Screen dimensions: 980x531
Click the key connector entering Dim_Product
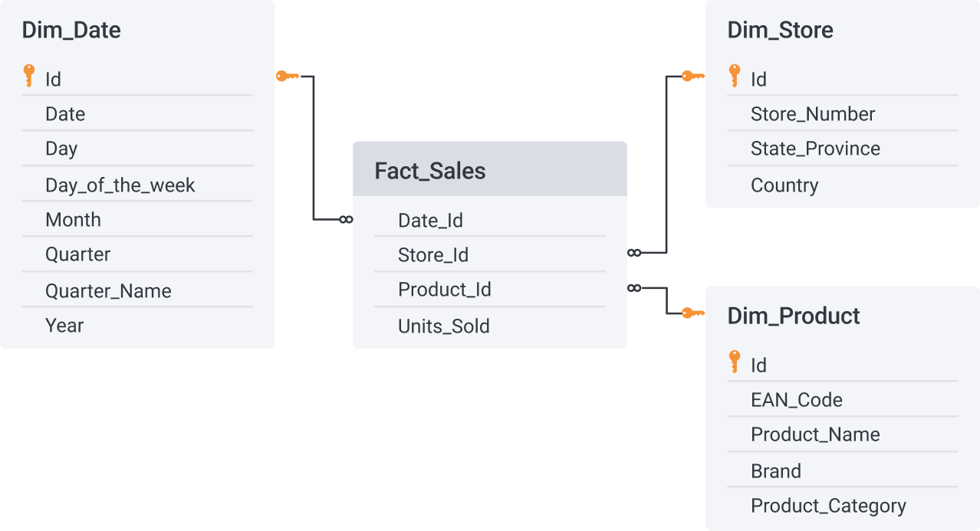(692, 313)
